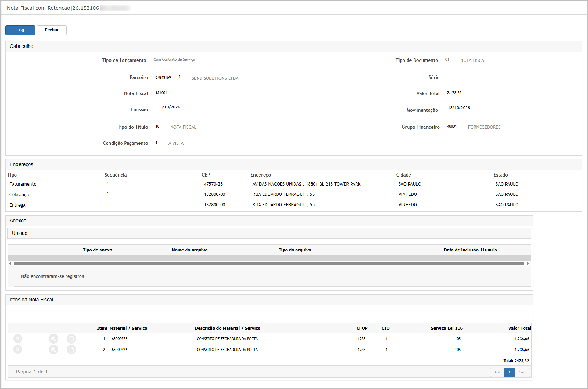Collapse the Itens da Nota Fiscal section
Screen dimensions: 588x389
269,300
